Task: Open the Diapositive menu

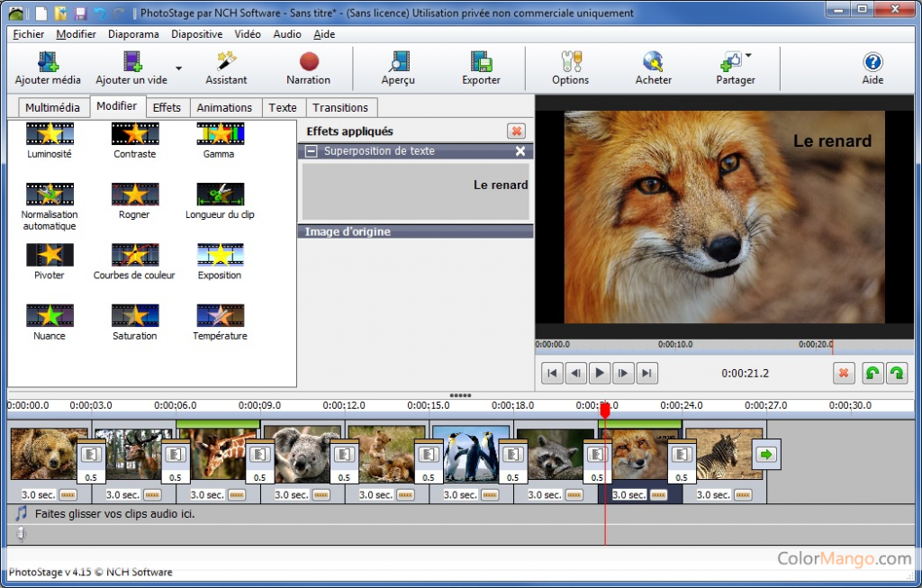Action: click(x=197, y=34)
